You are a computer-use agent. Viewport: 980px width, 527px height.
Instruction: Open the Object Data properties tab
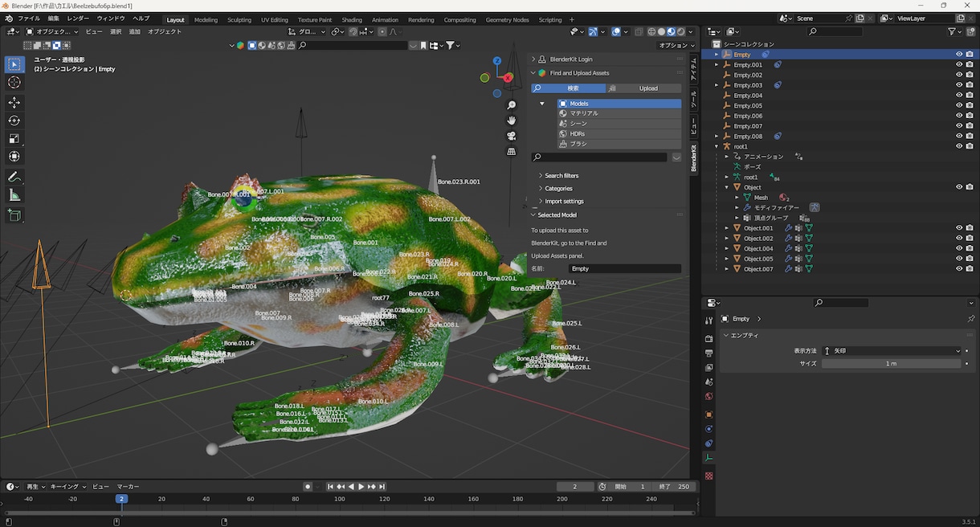pos(708,458)
